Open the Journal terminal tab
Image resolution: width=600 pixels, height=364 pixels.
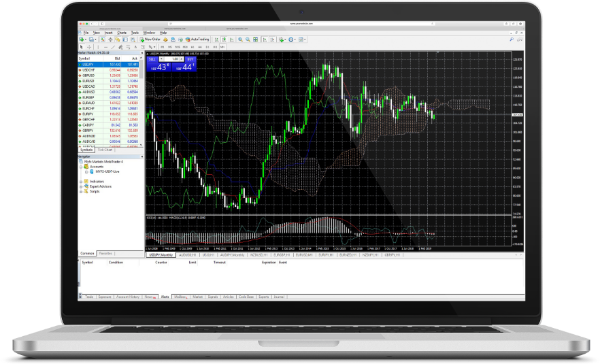point(279,297)
